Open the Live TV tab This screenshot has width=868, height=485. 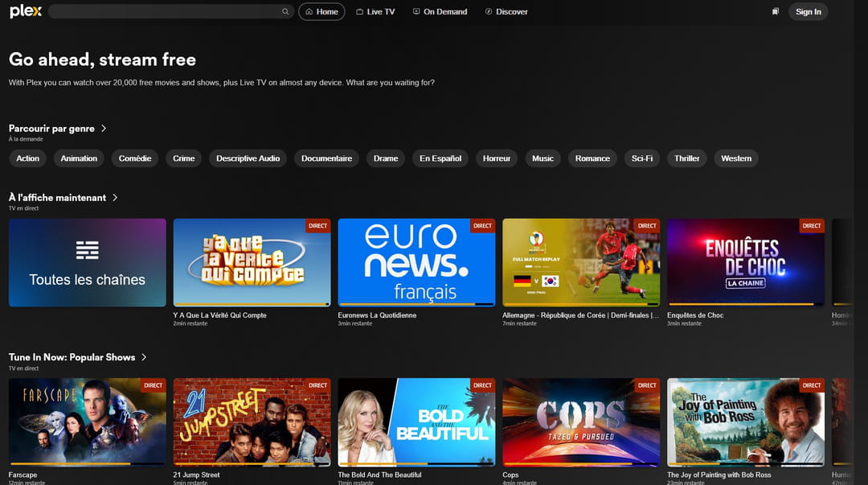pyautogui.click(x=375, y=12)
